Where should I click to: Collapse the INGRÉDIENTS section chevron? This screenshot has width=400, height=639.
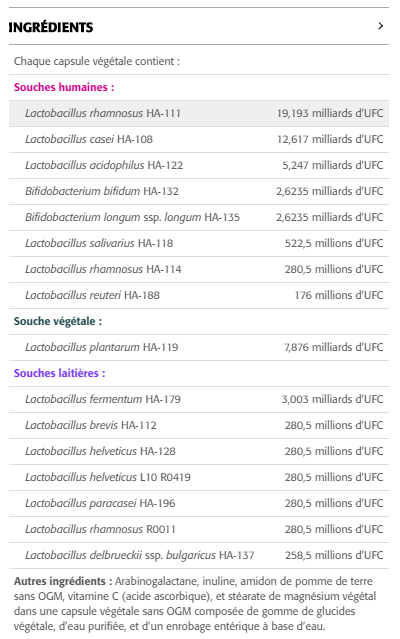(x=380, y=26)
